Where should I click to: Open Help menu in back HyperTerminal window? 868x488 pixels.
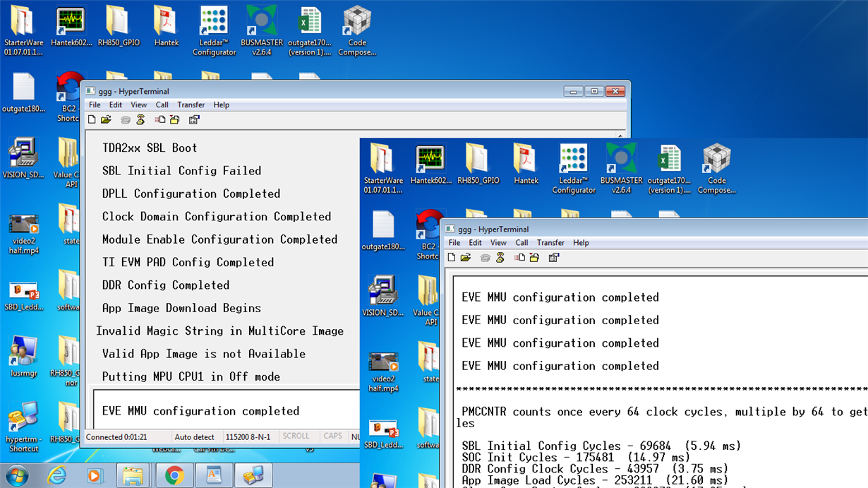(222, 105)
